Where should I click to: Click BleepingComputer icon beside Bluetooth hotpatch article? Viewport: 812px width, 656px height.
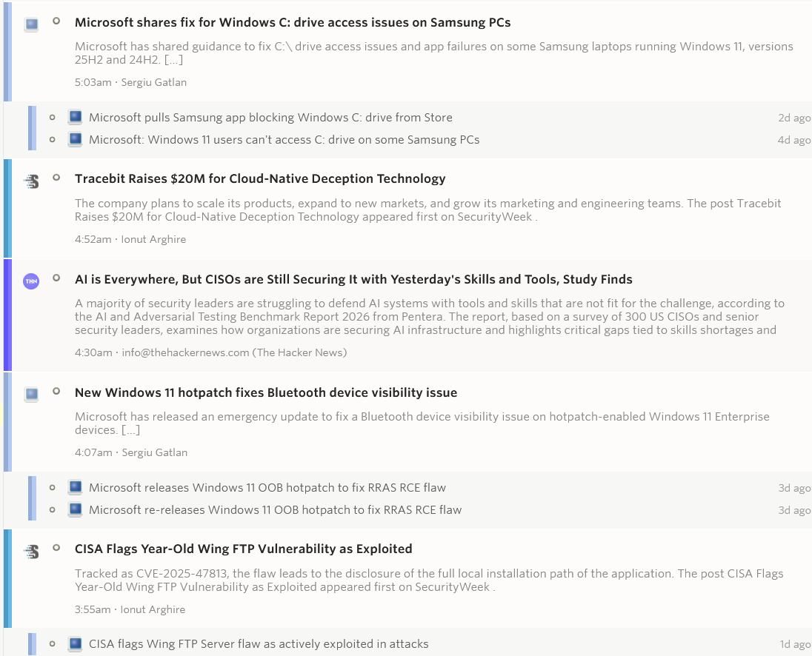coord(31,394)
